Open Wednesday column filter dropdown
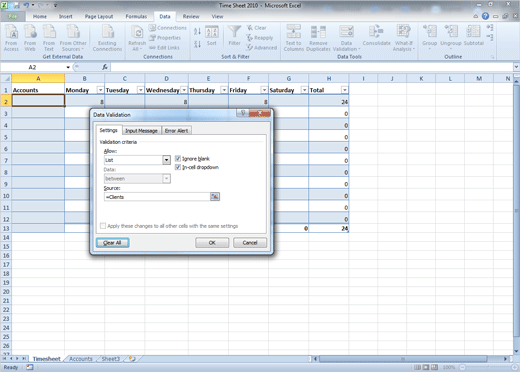The width and height of the screenshot is (520, 372). click(184, 90)
